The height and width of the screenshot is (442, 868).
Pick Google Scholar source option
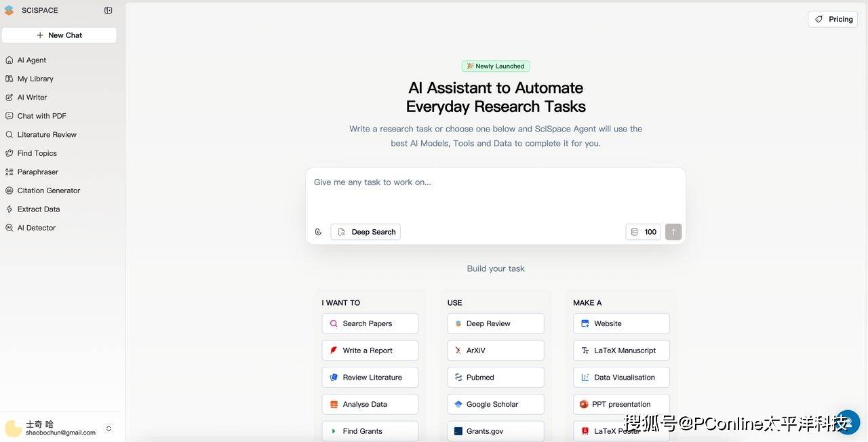(x=495, y=404)
